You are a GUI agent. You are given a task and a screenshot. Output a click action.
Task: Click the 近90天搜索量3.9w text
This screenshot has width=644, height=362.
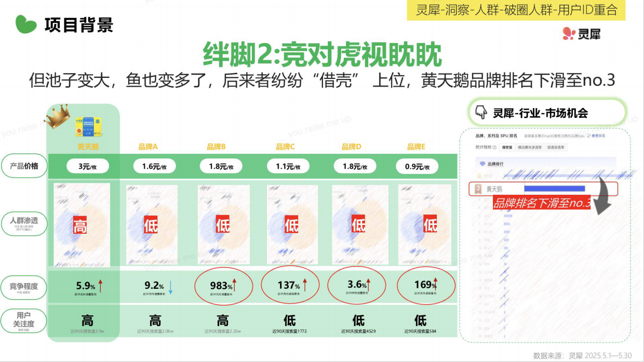pyautogui.click(x=87, y=331)
